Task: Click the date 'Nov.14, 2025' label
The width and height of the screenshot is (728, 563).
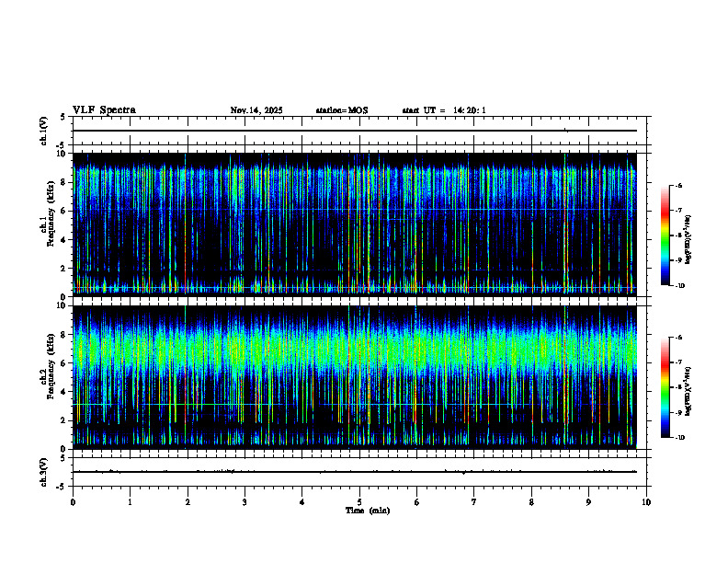Action: 256,110
